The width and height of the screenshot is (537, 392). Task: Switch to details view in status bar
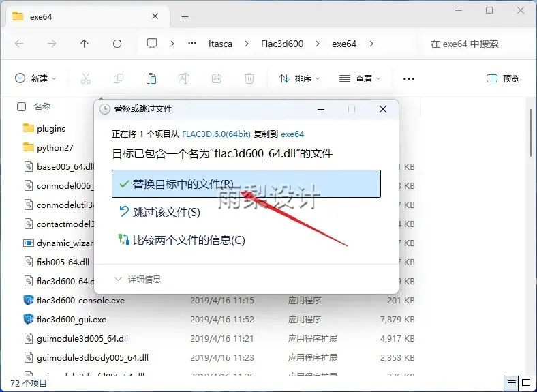pyautogui.click(x=511, y=383)
